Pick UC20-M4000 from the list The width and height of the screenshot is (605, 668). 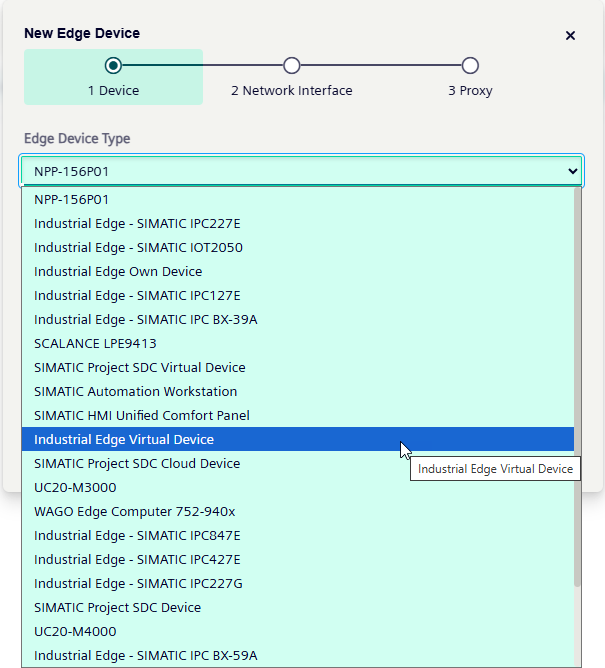[298, 631]
